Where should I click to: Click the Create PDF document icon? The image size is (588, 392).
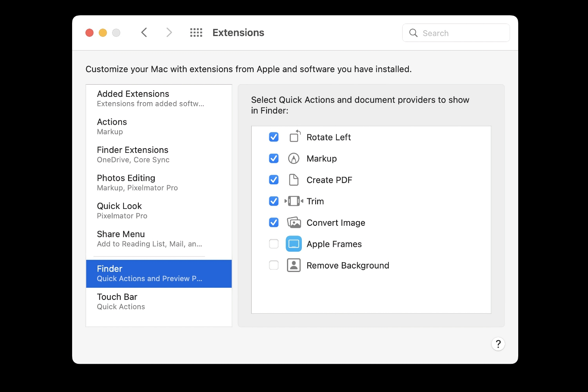click(294, 180)
